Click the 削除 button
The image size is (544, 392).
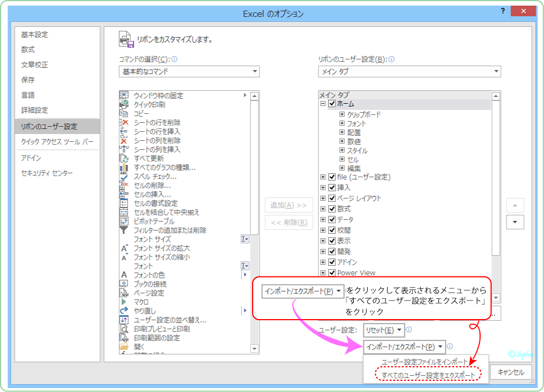(x=289, y=223)
